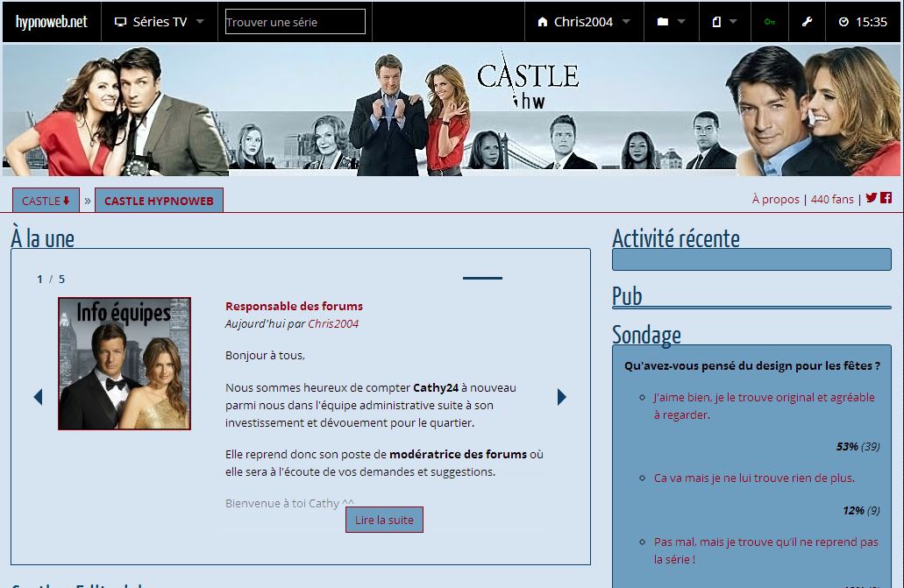Image resolution: width=904 pixels, height=588 pixels.
Task: Click the Pub heading
Action: click(x=627, y=295)
